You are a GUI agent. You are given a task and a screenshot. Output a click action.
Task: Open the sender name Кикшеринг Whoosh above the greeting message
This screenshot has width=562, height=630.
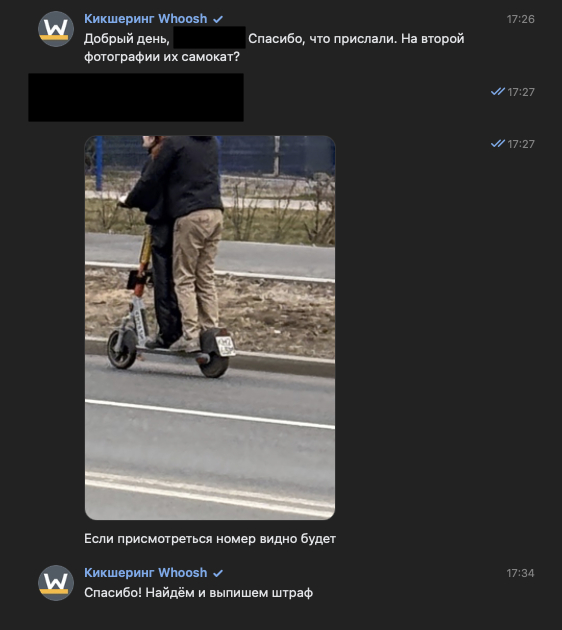point(145,19)
